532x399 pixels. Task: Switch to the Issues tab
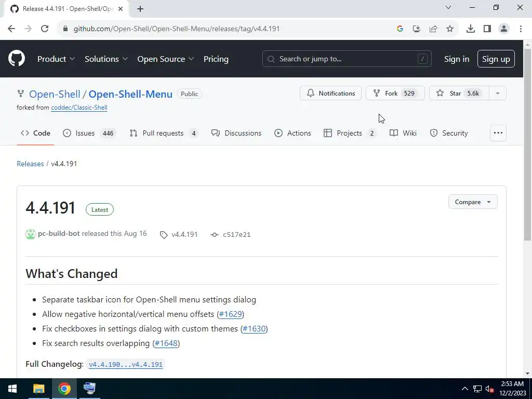tap(89, 133)
